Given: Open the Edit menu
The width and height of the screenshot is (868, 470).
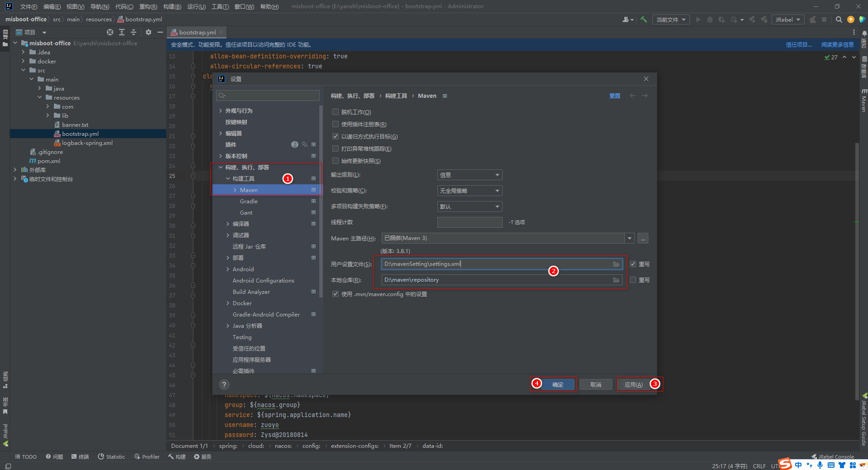Looking at the screenshot, I should pos(52,6).
